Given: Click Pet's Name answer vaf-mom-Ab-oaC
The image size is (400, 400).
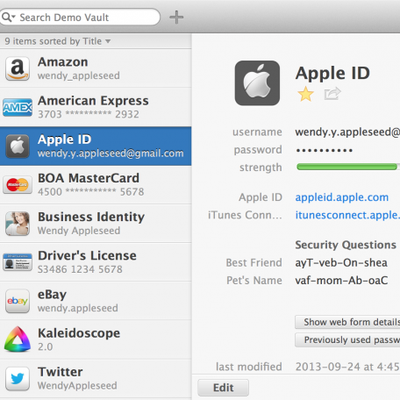Looking at the screenshot, I should click(x=341, y=280).
